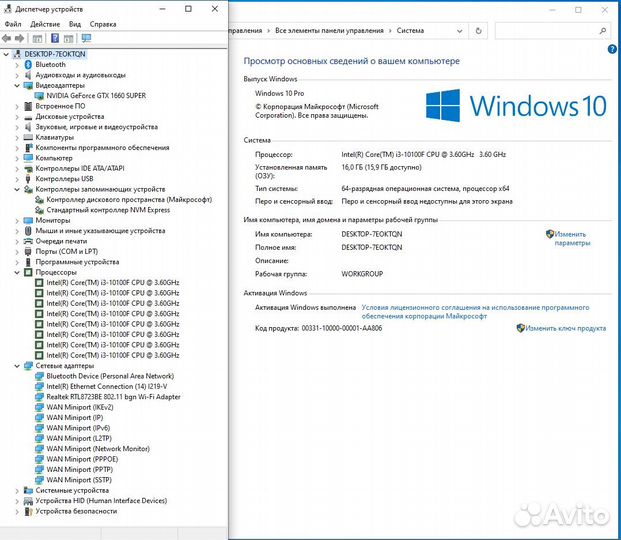Select Intel(R) Ethernet Connection (14) I219-V
Image resolution: width=621 pixels, height=540 pixels.
pos(107,387)
